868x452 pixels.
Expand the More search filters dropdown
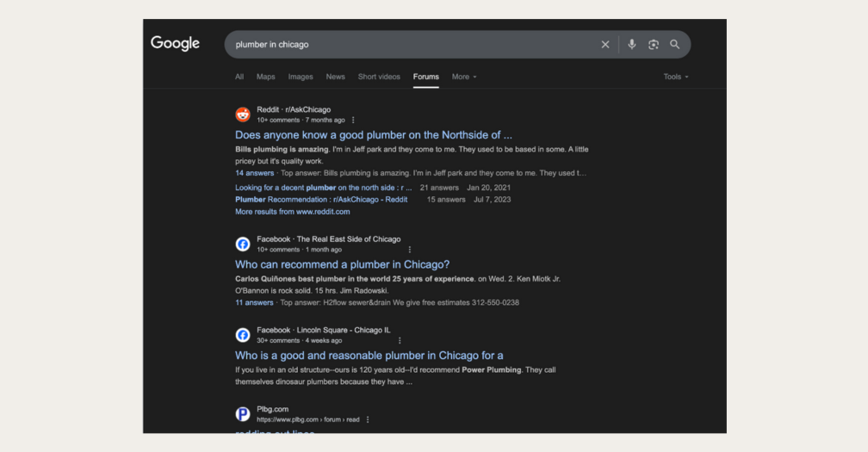tap(464, 77)
